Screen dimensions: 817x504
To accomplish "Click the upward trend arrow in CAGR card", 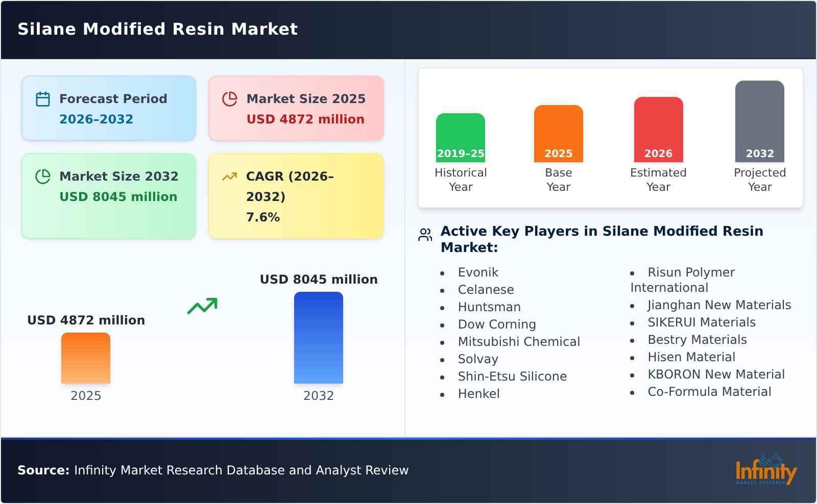I will (x=230, y=176).
